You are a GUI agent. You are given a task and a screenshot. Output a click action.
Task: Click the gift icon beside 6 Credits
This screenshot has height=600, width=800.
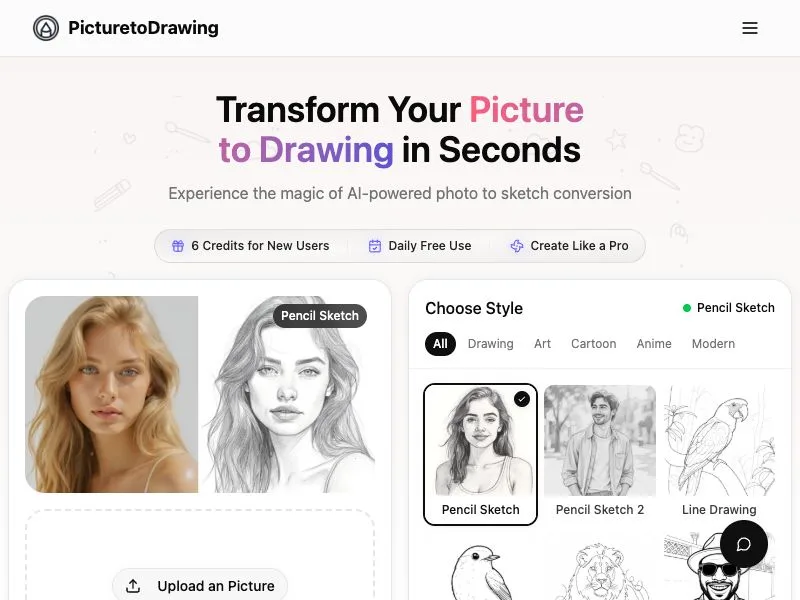[x=178, y=246]
